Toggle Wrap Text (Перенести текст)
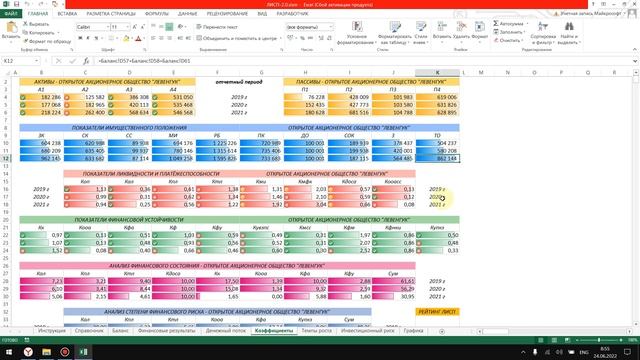Viewport: 640px width, 360px height. pos(217,27)
